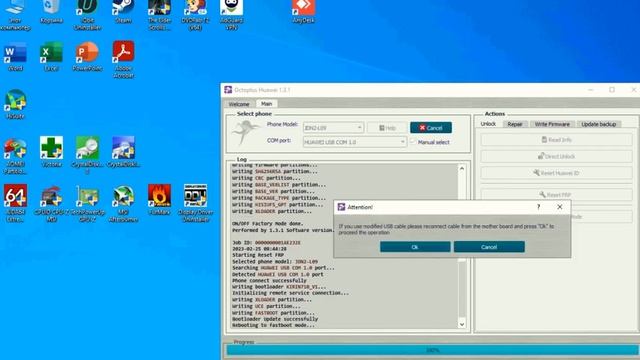Screen dimensions: 640x360
Task: Open MSI Afterburner shortcut
Action: 123,203
